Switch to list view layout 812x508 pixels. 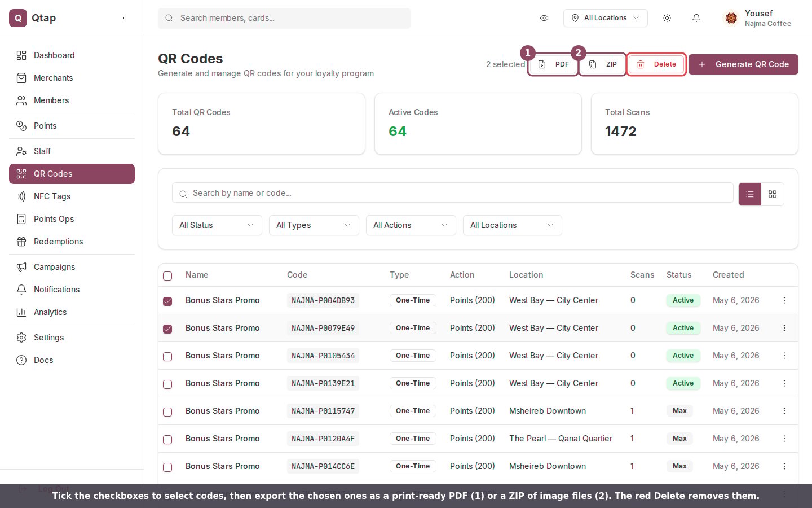click(750, 194)
